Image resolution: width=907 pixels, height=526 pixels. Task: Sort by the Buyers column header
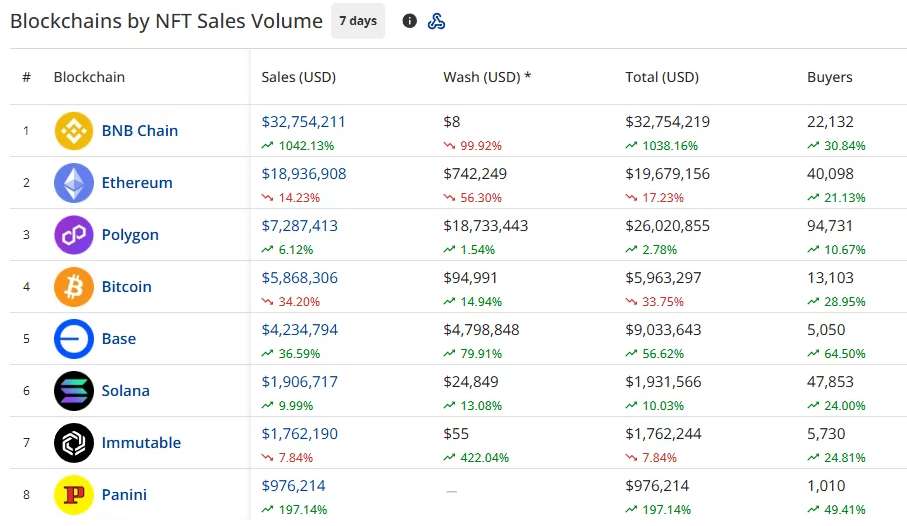[829, 77]
